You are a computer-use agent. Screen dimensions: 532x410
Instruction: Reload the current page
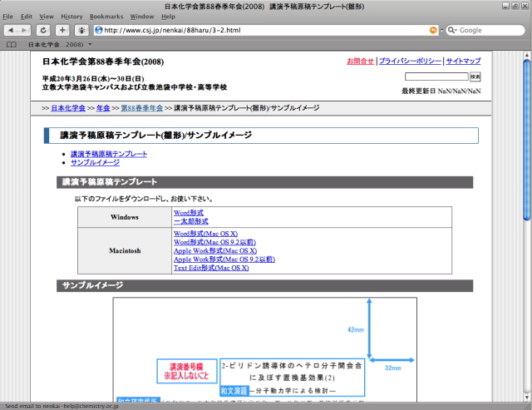click(x=45, y=30)
